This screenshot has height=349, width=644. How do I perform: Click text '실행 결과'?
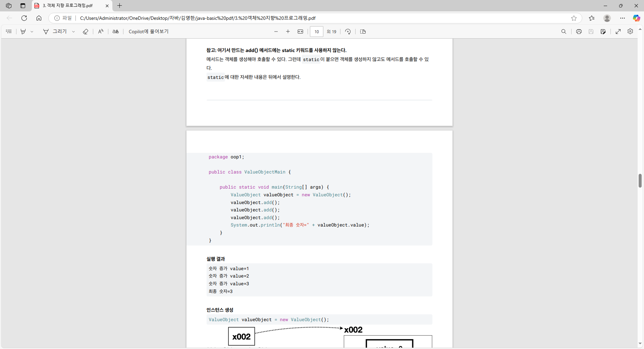(x=216, y=259)
